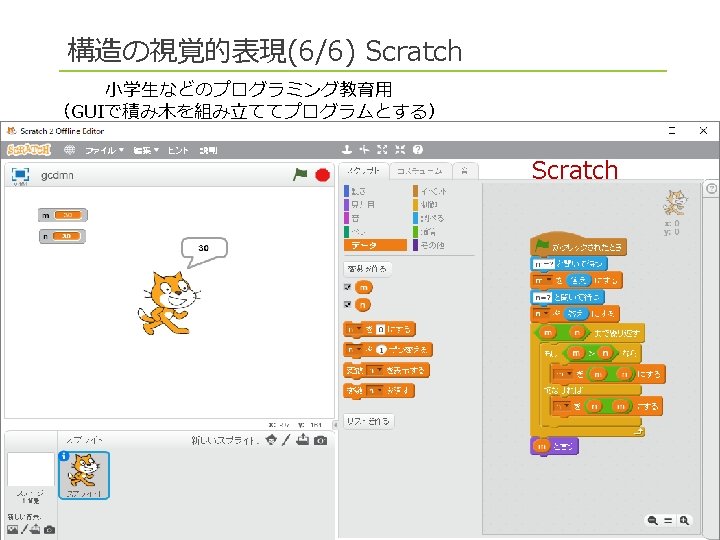
Task: Choose new sprite from library icon
Action: [x=271, y=440]
